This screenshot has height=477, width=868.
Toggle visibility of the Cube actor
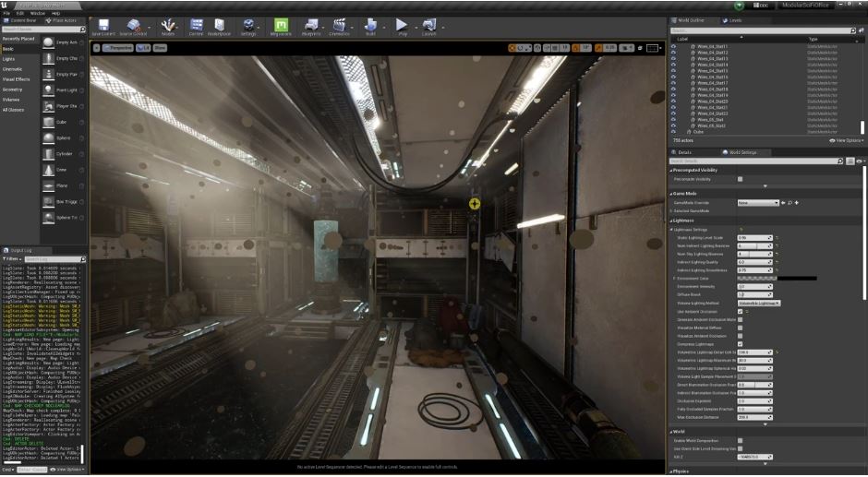tap(673, 132)
